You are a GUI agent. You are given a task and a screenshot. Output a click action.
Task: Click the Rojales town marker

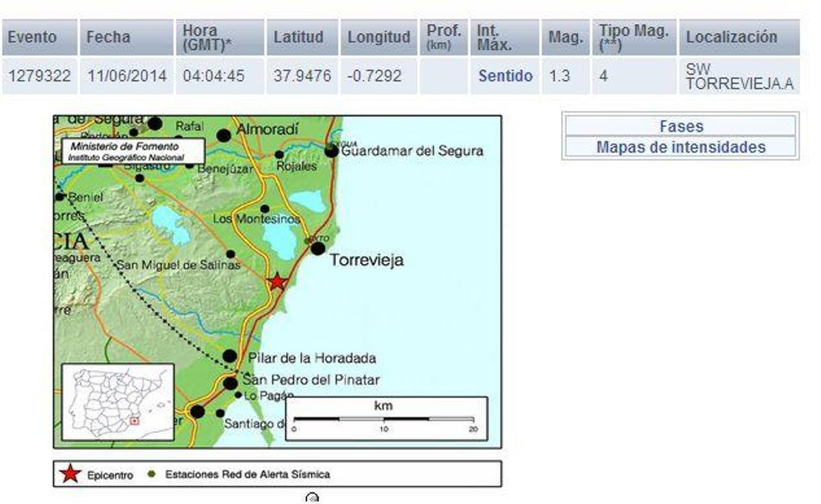pyautogui.click(x=279, y=154)
